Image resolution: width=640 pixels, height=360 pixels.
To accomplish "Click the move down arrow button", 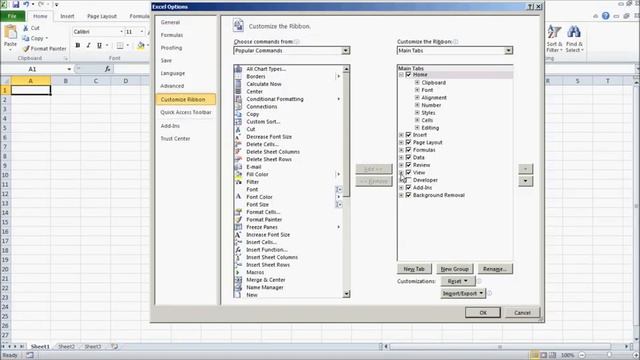I will click(526, 181).
